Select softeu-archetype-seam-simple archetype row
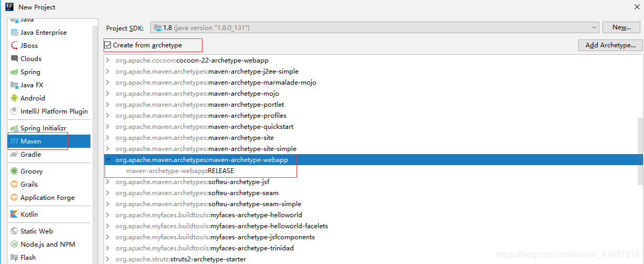The image size is (644, 264). point(371,204)
